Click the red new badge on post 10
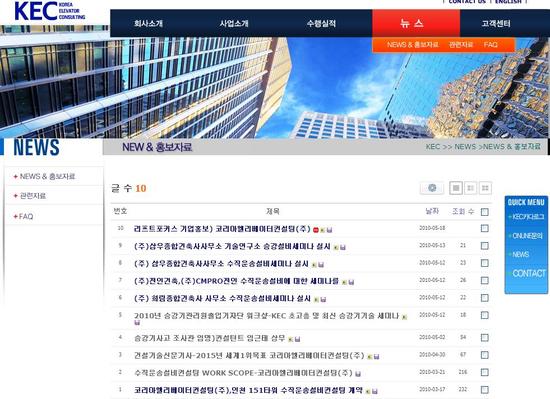Viewport: 550px width, 399px height. 316,230
